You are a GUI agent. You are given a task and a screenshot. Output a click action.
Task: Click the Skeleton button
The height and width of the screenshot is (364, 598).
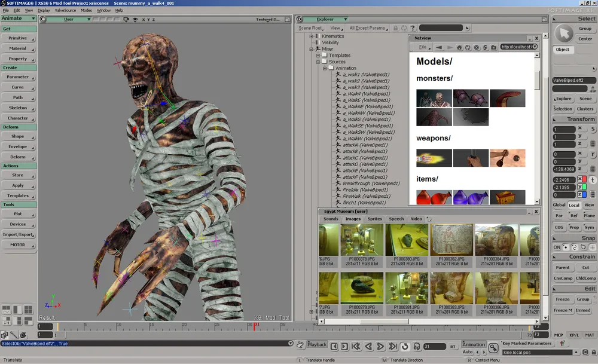[18, 108]
